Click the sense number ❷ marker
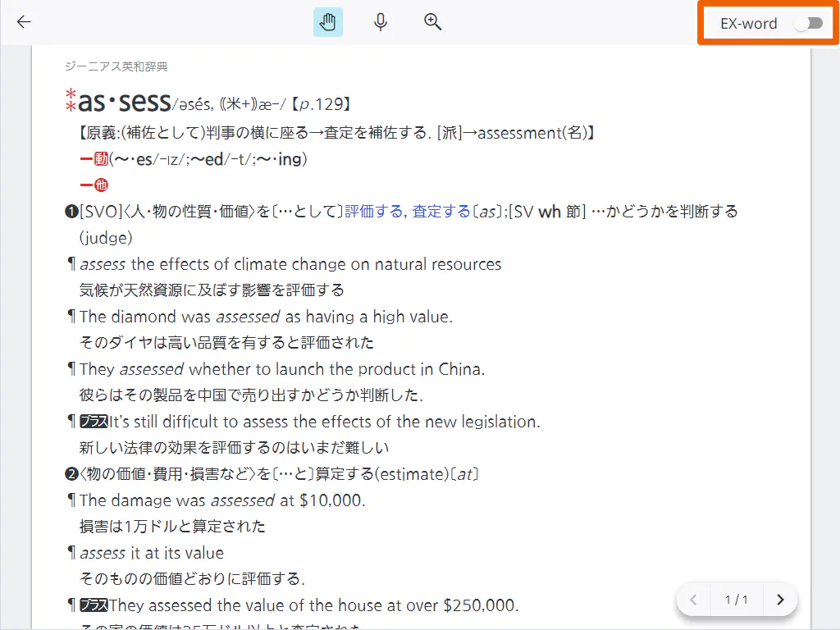This screenshot has height=630, width=840. click(x=71, y=474)
